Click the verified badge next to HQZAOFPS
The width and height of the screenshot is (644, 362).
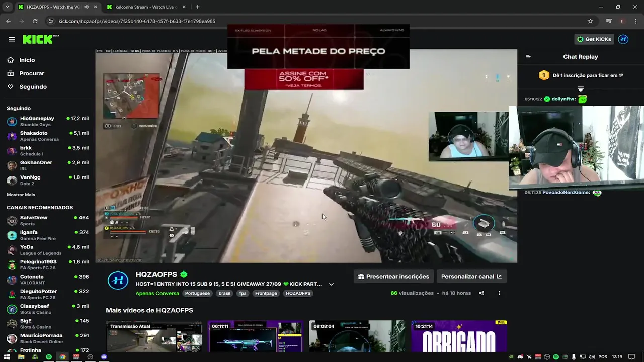point(184,275)
